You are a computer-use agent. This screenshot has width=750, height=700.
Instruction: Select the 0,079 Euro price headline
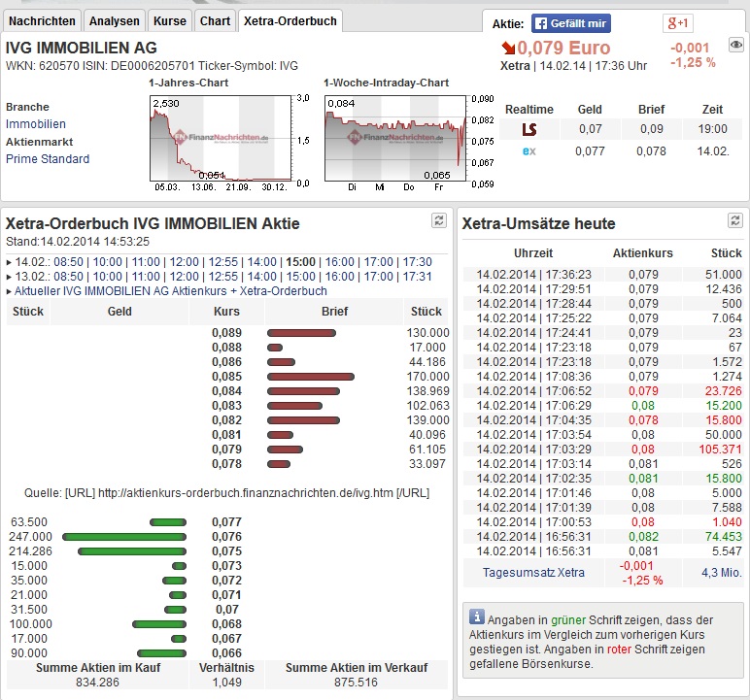[x=563, y=48]
